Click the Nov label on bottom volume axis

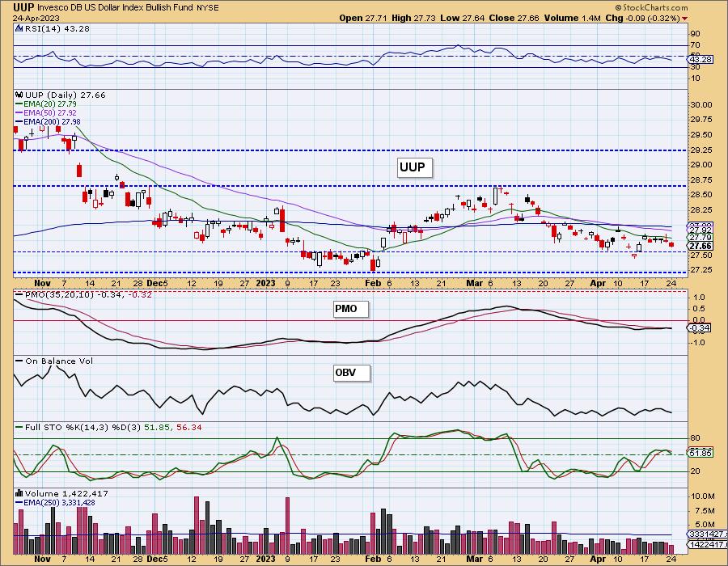[42, 559]
